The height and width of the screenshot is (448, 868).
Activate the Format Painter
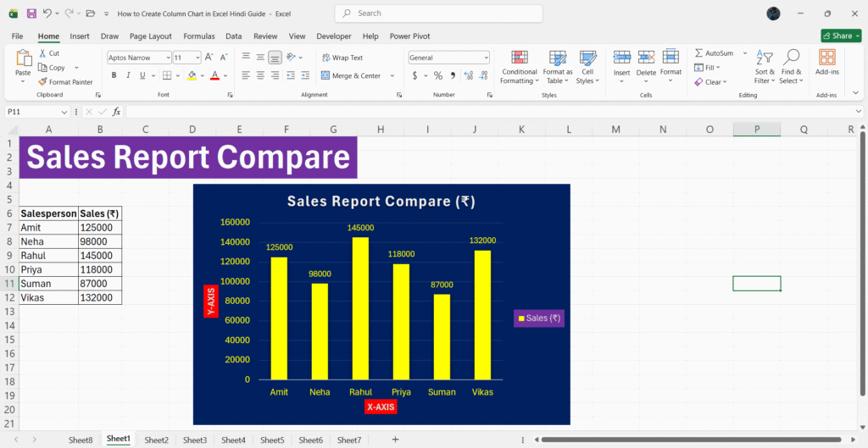point(65,82)
